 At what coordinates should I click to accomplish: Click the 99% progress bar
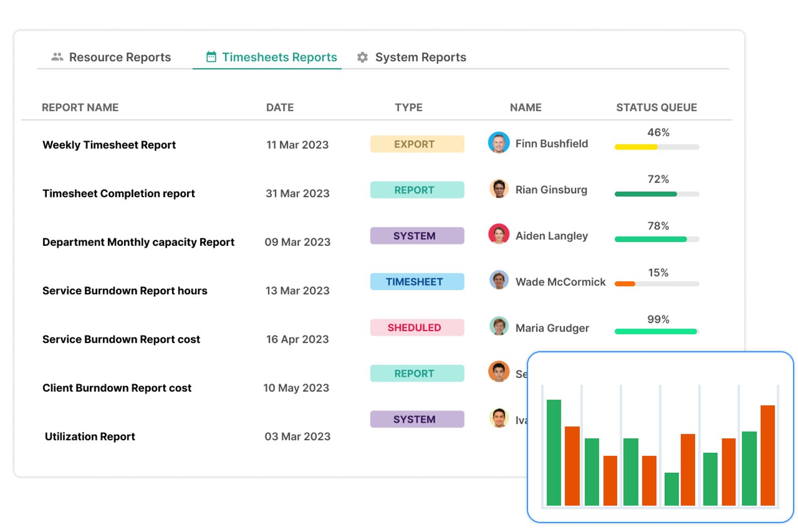pyautogui.click(x=657, y=331)
